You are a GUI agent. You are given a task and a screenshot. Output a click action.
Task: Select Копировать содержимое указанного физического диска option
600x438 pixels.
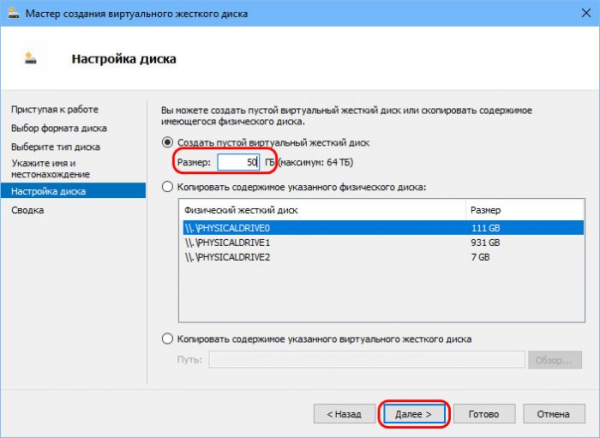coord(168,187)
